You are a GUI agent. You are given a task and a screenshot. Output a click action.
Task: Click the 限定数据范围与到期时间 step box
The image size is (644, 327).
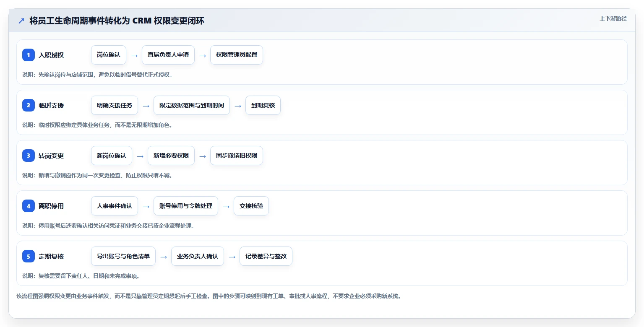coord(192,105)
